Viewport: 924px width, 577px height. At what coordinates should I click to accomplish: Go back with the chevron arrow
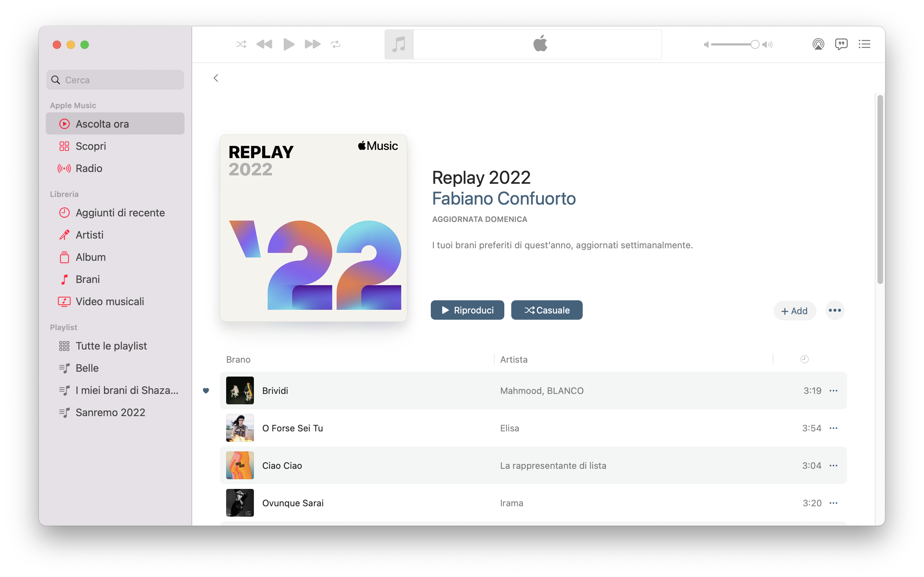[216, 78]
